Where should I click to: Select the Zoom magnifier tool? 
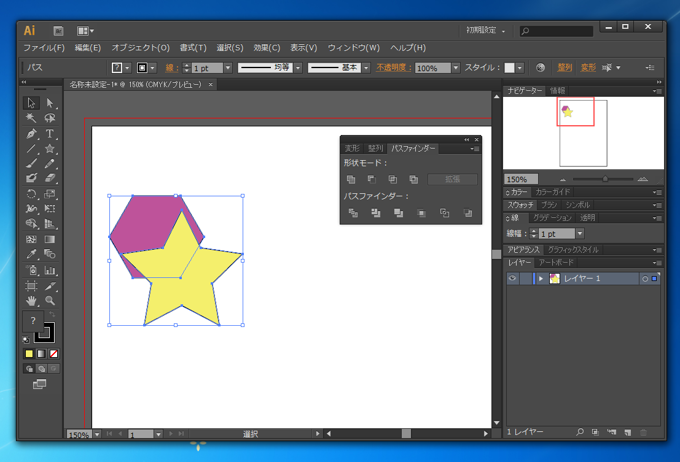[50, 301]
